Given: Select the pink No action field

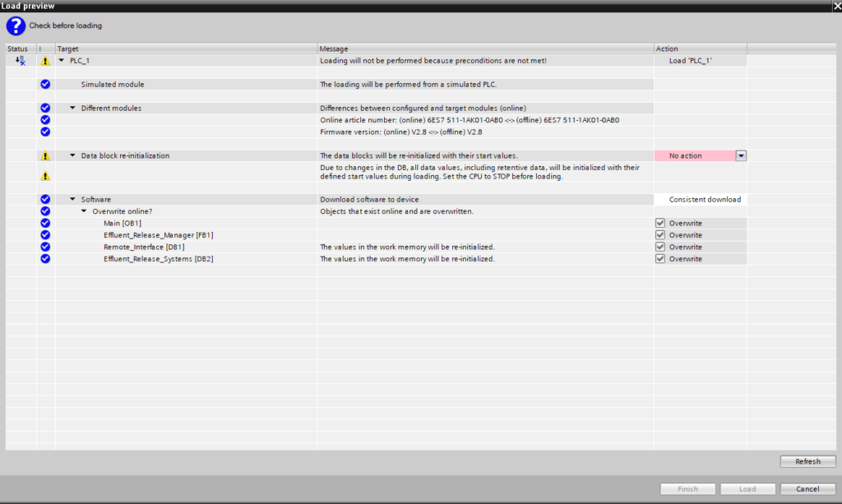Looking at the screenshot, I should [694, 155].
